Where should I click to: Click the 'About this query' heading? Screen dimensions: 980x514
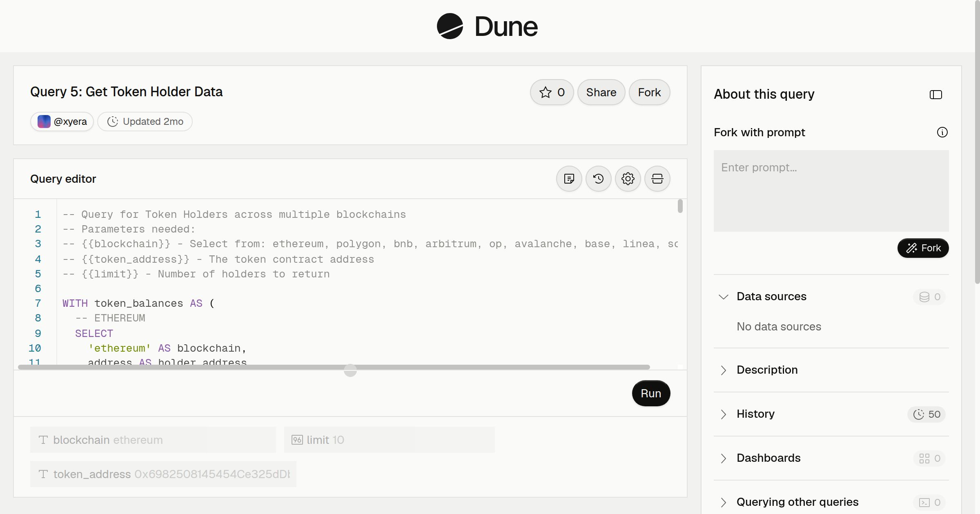click(764, 94)
